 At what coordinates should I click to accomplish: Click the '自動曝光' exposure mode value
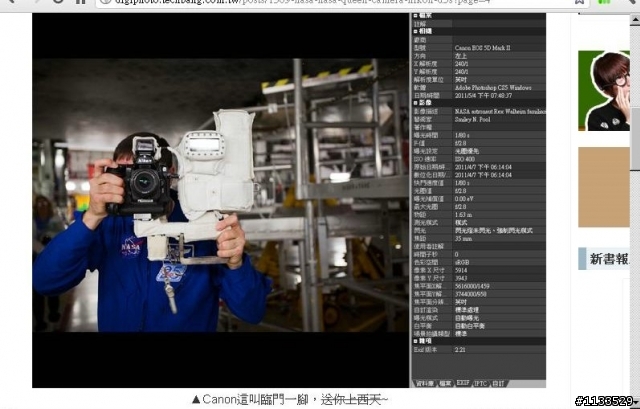[x=467, y=318]
